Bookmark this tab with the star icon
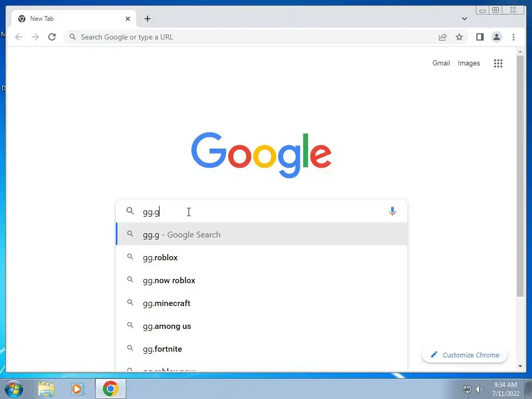The width and height of the screenshot is (532, 399). pyautogui.click(x=459, y=37)
